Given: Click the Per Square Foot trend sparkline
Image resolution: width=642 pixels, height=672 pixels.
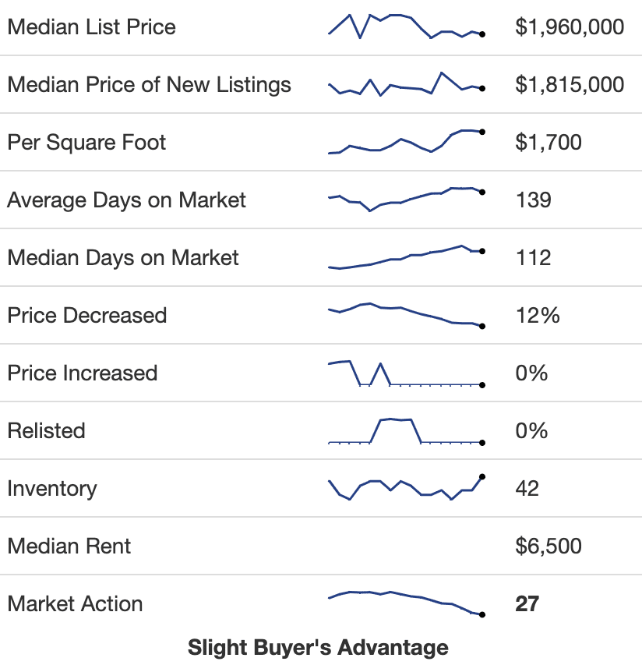Looking at the screenshot, I should pos(406,142).
